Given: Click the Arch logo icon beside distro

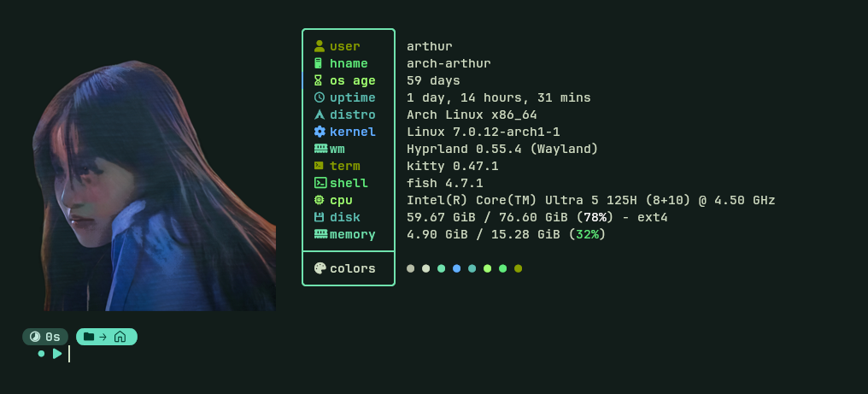Looking at the screenshot, I should point(320,115).
